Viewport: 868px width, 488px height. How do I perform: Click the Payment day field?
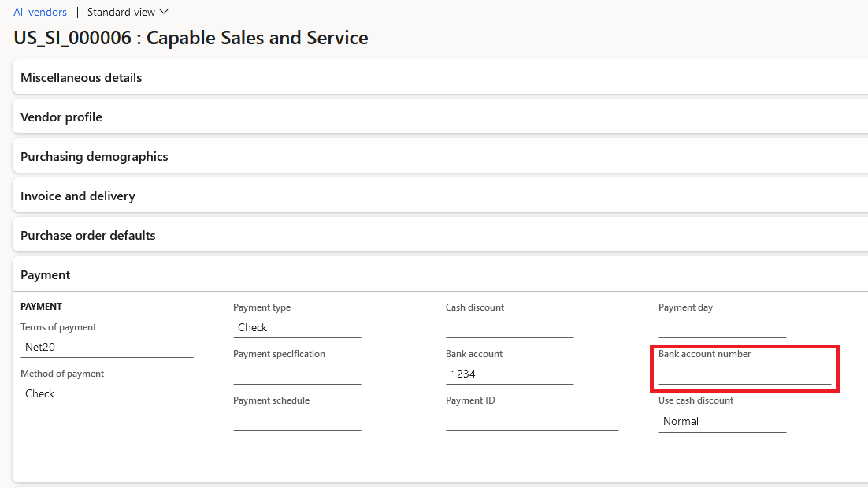tap(722, 327)
